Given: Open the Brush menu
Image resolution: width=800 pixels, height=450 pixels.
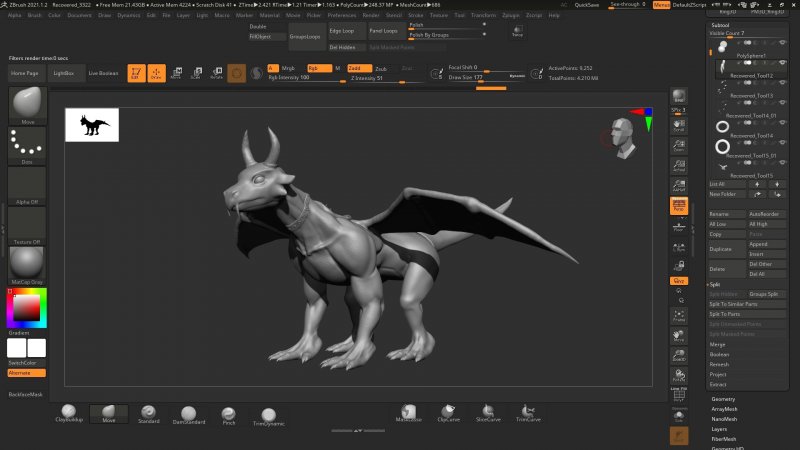Looking at the screenshot, I should pyautogui.click(x=34, y=15).
